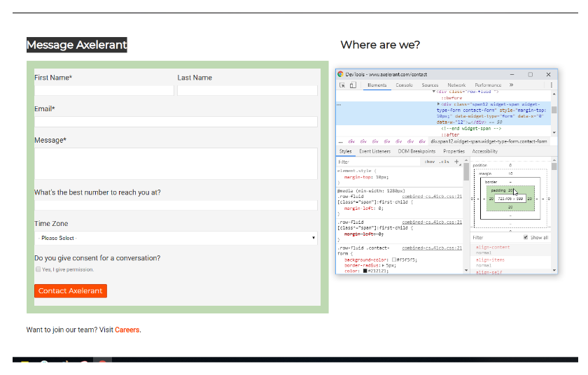
Task: Click the breadcrumb overflow ellipsis
Action: tap(340, 141)
